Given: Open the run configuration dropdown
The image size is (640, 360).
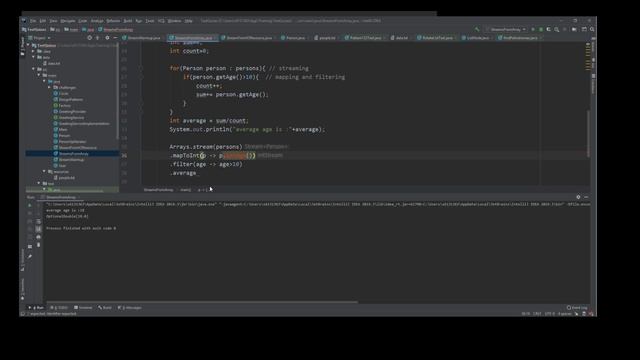Looking at the screenshot, I should click(x=506, y=29).
